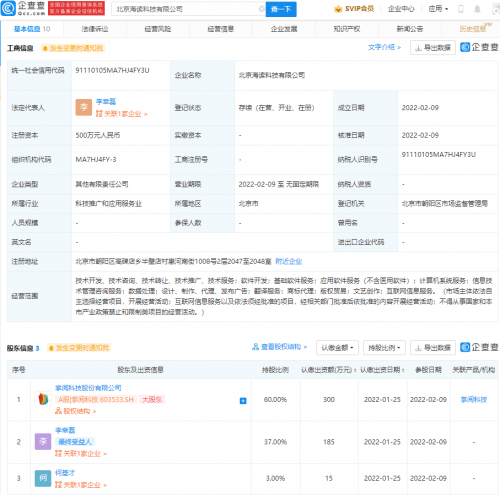Click the 何 avatar in shareholder row three

coord(43,478)
